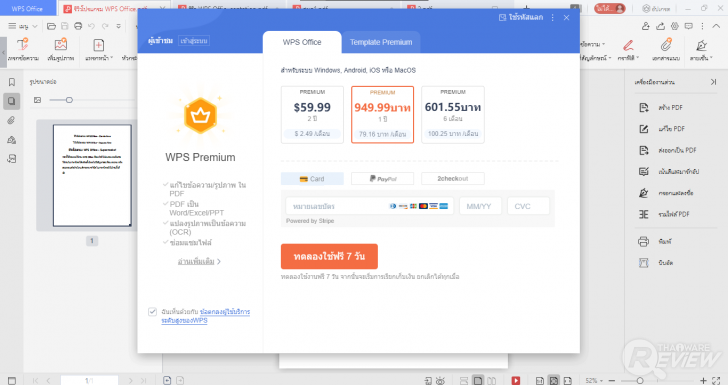Toggle the WPS user agreement checkbox
Viewport: 728px width, 385px height.
152,312
